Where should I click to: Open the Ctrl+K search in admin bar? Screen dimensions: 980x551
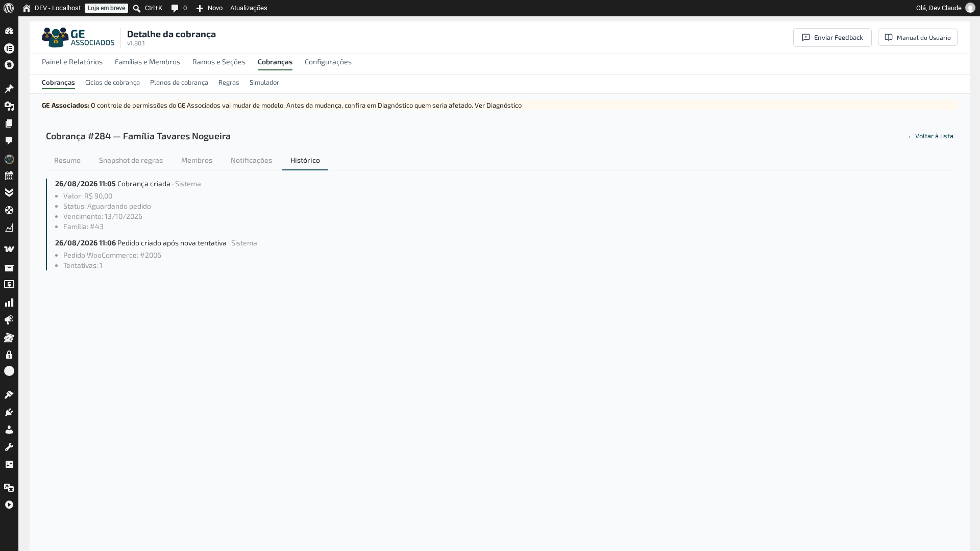148,8
